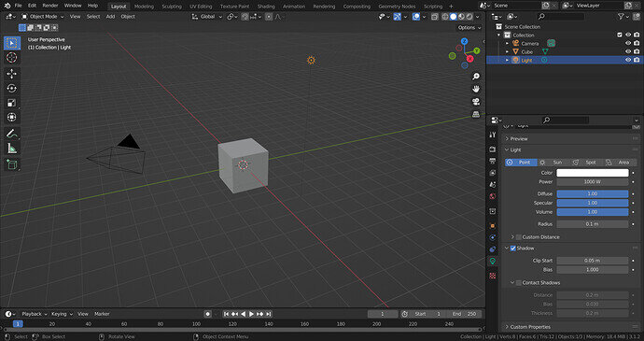Select the Rotate tool
Viewport: 644px width, 341px height.
pos(12,88)
